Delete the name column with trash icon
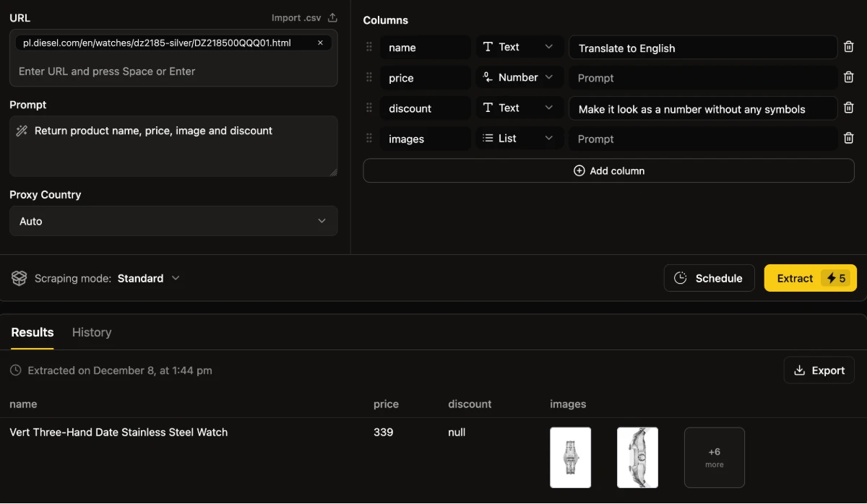Viewport: 867px width, 504px height. pos(849,48)
